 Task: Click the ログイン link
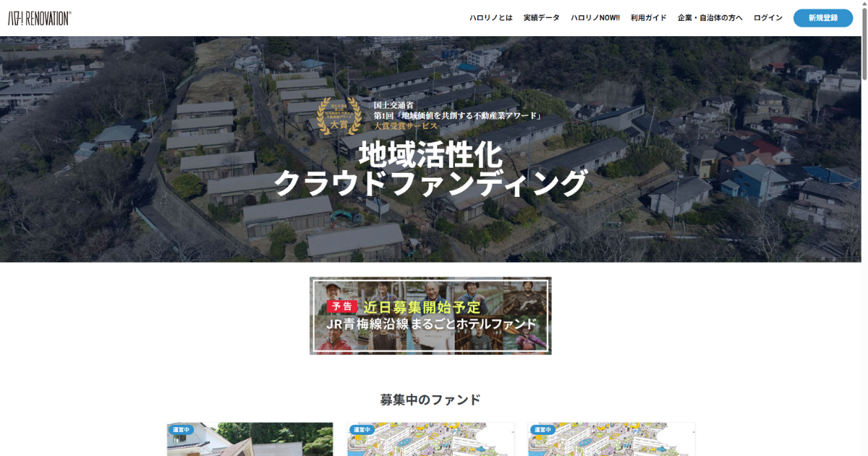click(x=767, y=17)
